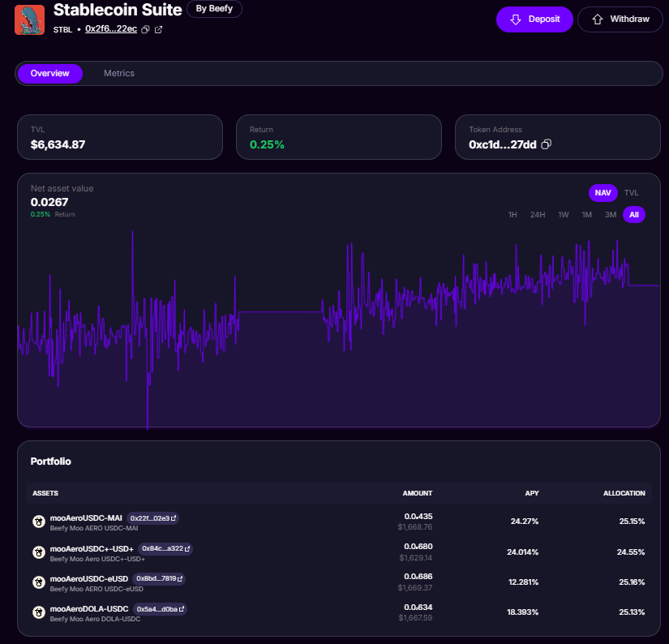The width and height of the screenshot is (669, 644).
Task: Click the mooAeroUSDC+-USD+ asset icon
Action: click(39, 552)
